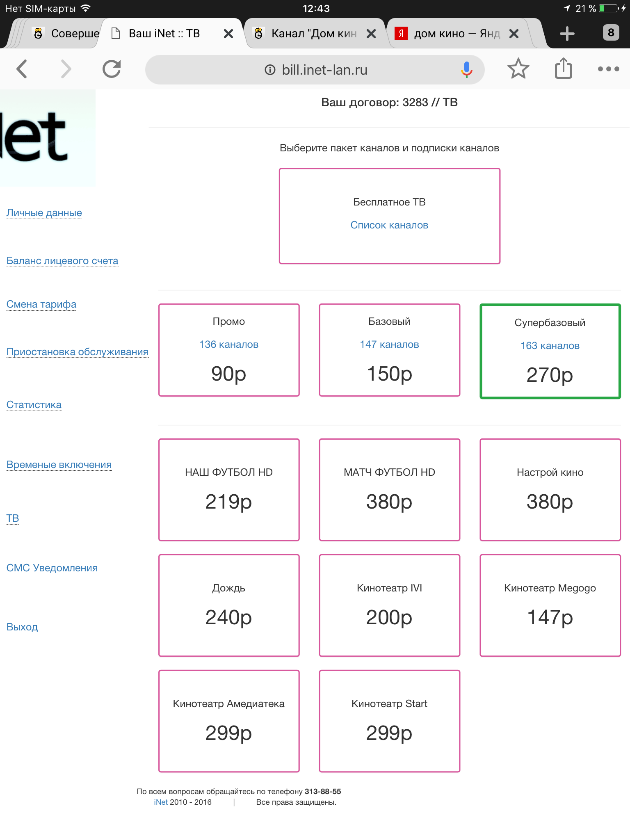The height and width of the screenshot is (840, 630).
Task: Close the 'Ваш iNet :: ТВ' tab
Action: [x=228, y=34]
